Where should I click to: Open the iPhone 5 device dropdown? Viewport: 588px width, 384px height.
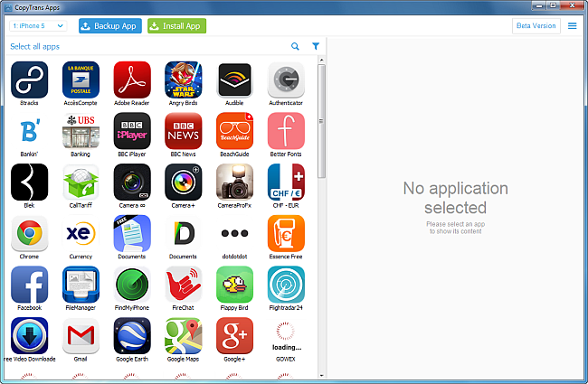(38, 26)
